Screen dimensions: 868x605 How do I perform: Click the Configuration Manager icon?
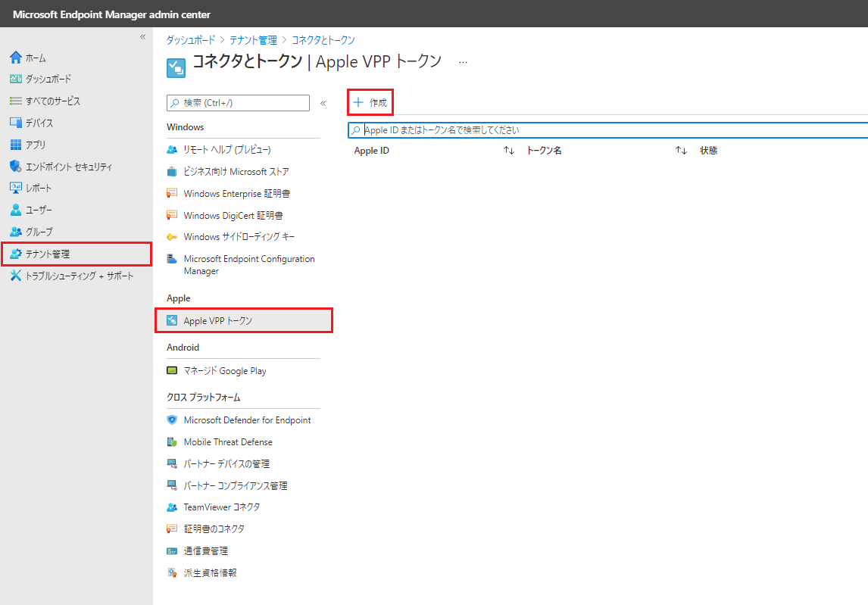pos(172,258)
